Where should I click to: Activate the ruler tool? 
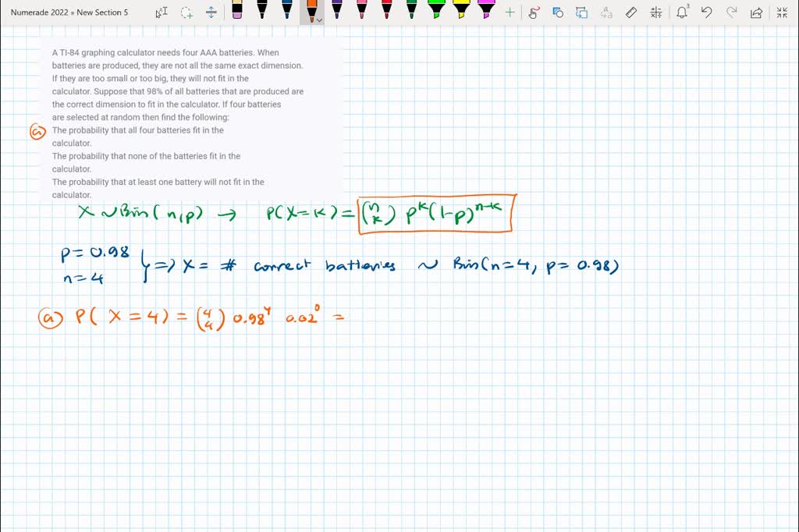point(630,12)
